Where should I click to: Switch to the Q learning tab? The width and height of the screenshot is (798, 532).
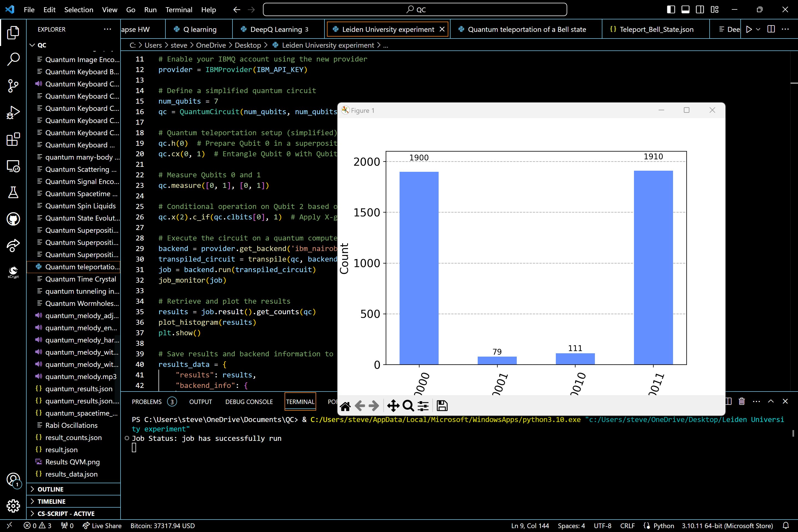point(199,30)
